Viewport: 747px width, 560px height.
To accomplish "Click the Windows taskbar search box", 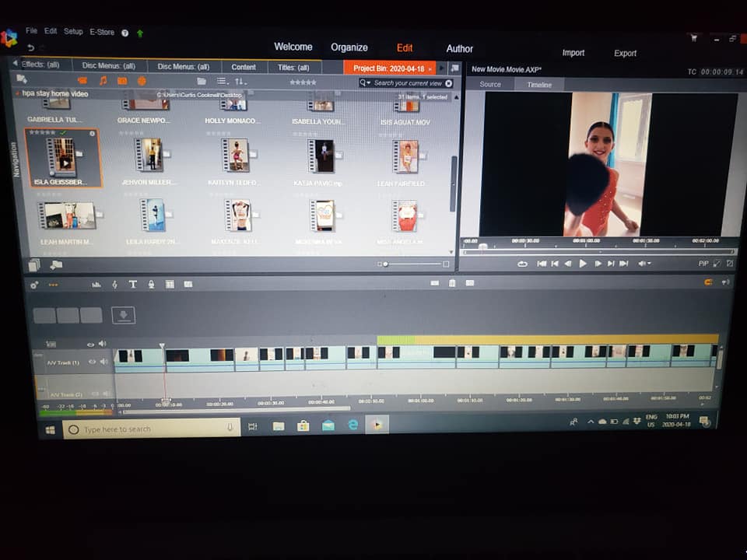I will click(x=151, y=429).
